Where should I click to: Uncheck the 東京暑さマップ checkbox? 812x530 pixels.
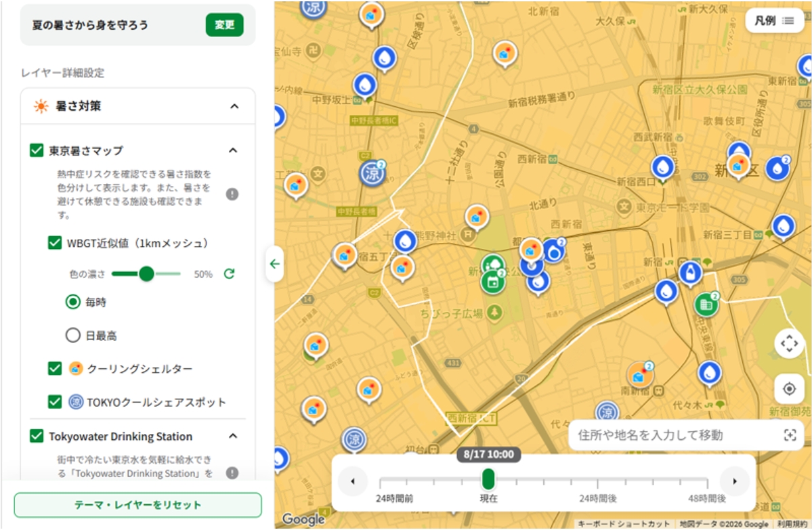(37, 151)
